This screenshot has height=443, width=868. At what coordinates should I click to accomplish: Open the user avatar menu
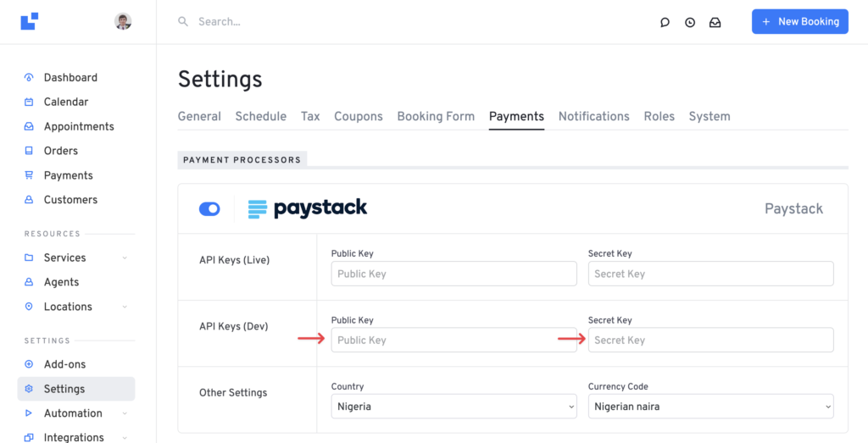(x=123, y=21)
